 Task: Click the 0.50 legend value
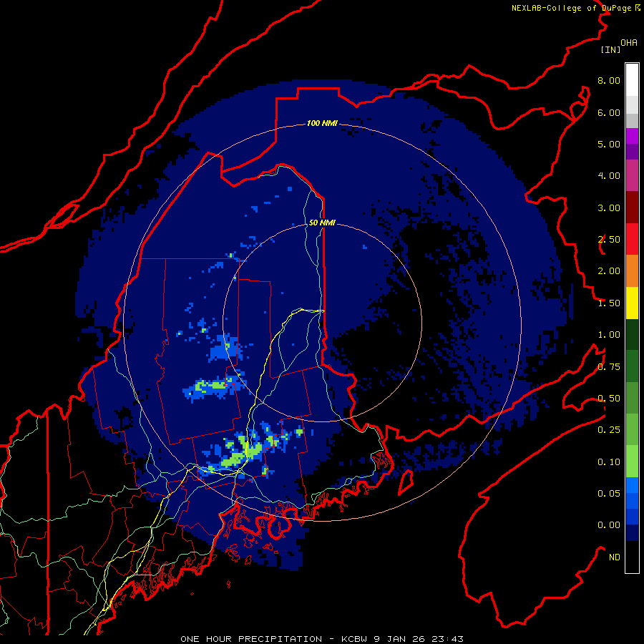coord(609,399)
